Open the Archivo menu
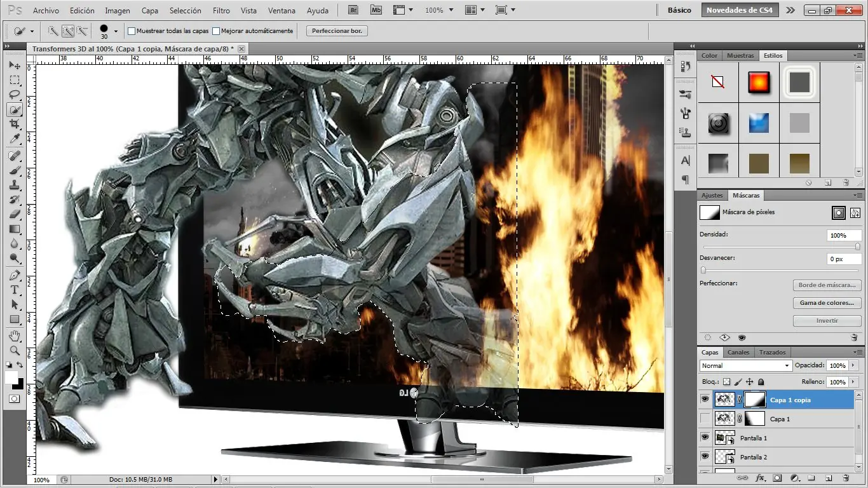Viewport: 868px width, 488px height. pyautogui.click(x=46, y=10)
